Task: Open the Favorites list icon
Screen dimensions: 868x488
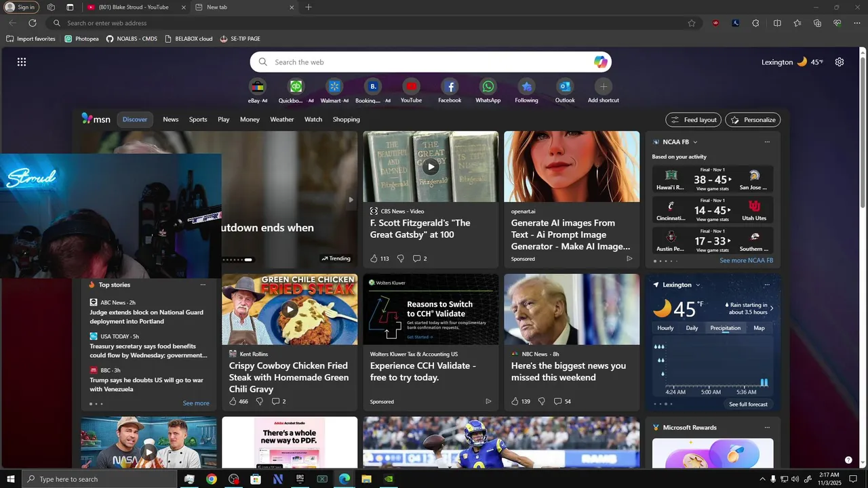Action: [x=797, y=23]
